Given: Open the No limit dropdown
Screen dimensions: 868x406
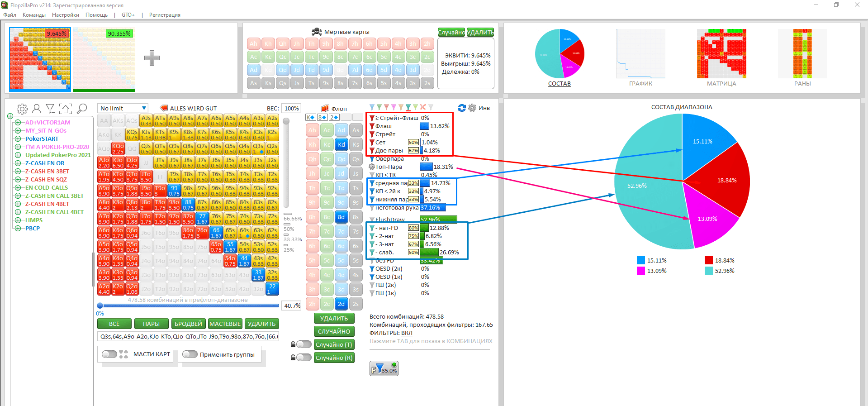Looking at the screenshot, I should (x=123, y=108).
